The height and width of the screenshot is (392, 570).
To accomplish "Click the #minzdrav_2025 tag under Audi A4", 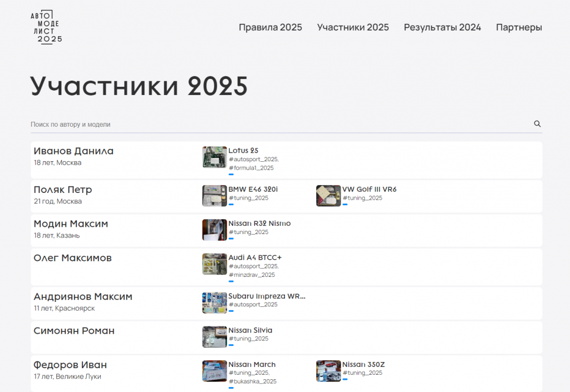I will [252, 275].
